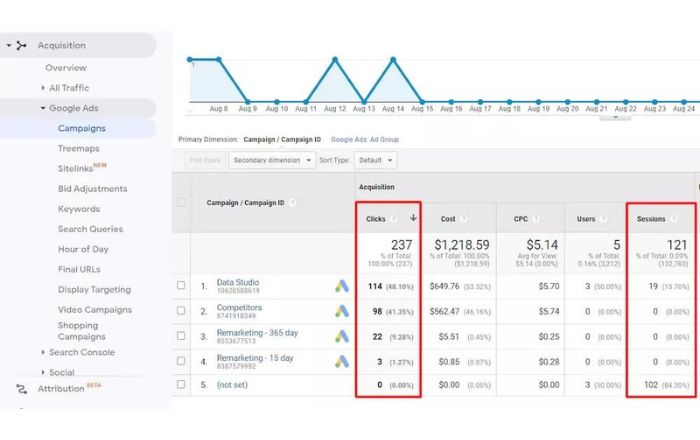The height and width of the screenshot is (440, 700).
Task: Open help icon next to Sessions header
Action: pyautogui.click(x=673, y=219)
